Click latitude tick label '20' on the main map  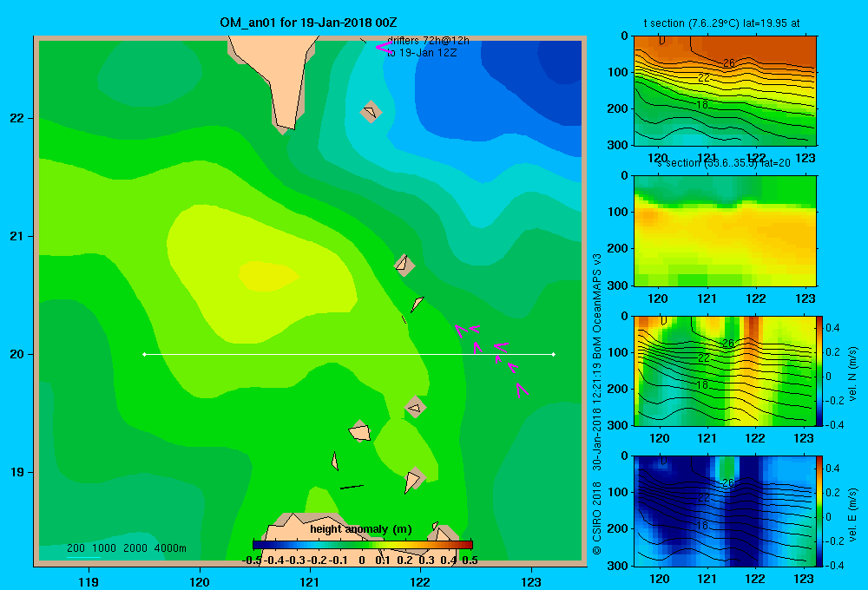[17, 354]
